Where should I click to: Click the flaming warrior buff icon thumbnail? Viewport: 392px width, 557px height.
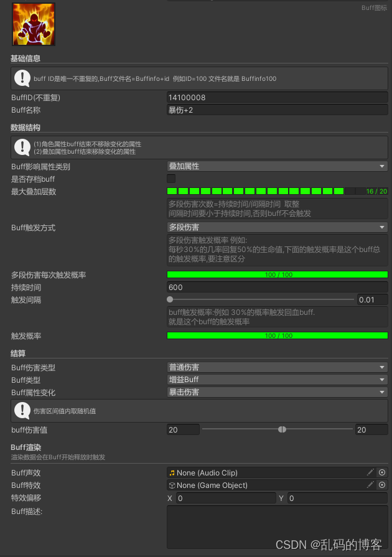tap(34, 24)
